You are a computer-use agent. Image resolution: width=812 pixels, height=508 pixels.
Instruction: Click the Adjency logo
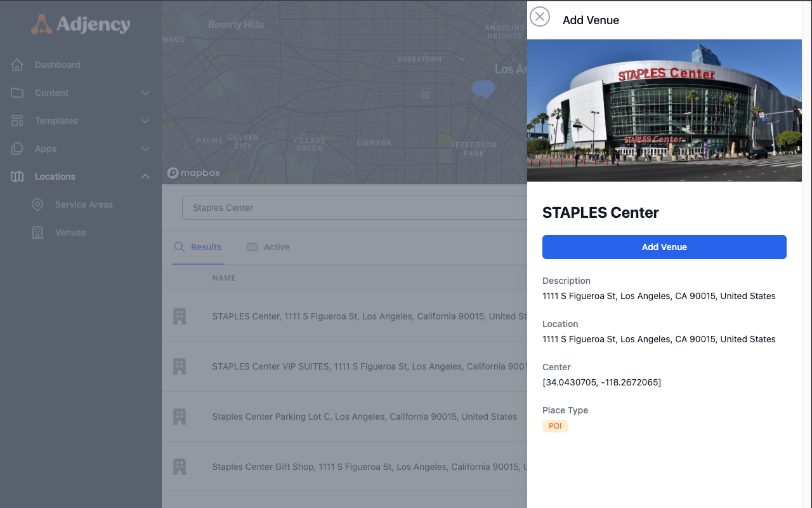click(x=81, y=25)
